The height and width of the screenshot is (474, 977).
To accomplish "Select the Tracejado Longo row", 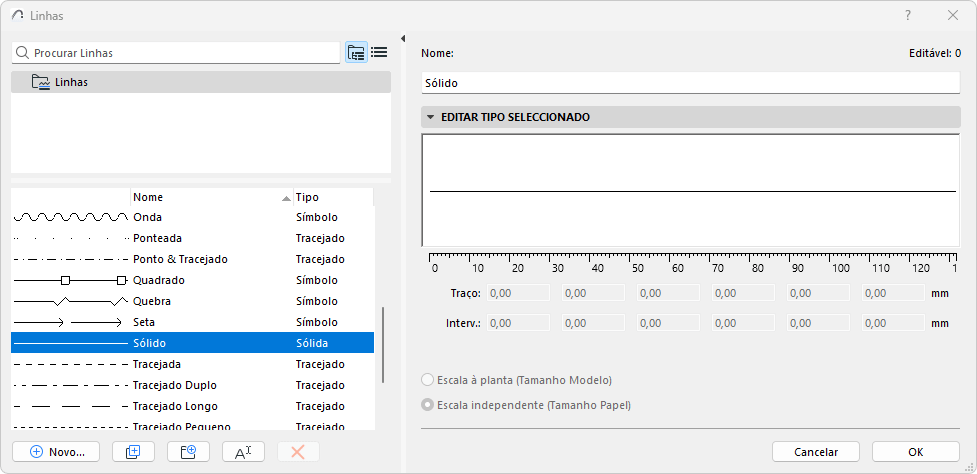I will coord(193,406).
